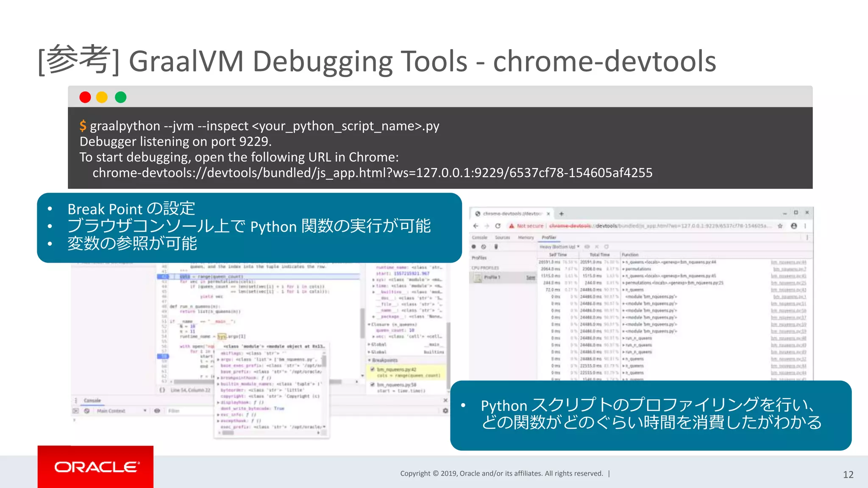The image size is (868, 488).
Task: Click the console Filter input field
Action: pos(191,411)
